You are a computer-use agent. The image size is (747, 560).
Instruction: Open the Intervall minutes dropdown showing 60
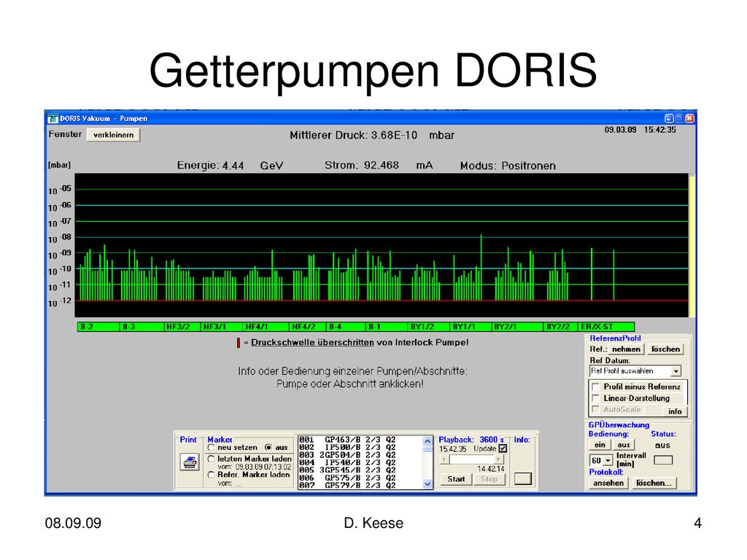click(608, 461)
